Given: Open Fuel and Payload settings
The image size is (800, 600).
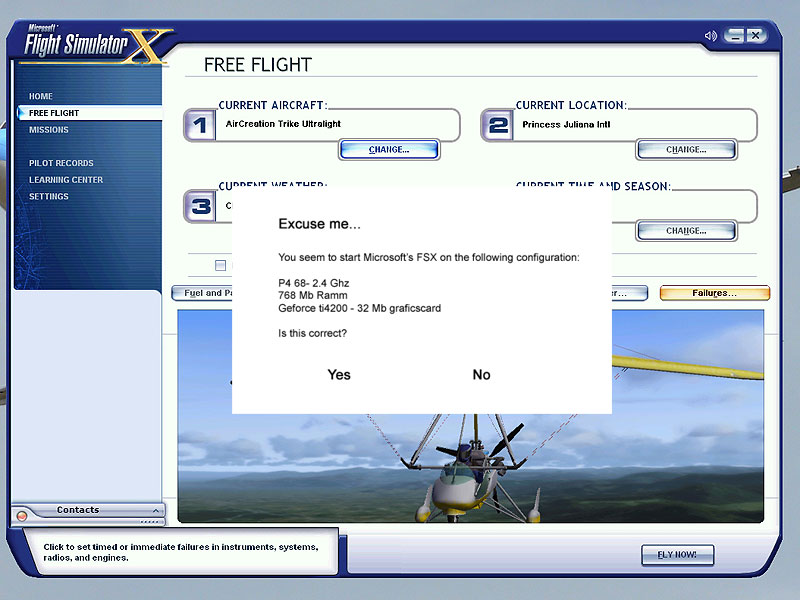Looking at the screenshot, I should (x=202, y=293).
